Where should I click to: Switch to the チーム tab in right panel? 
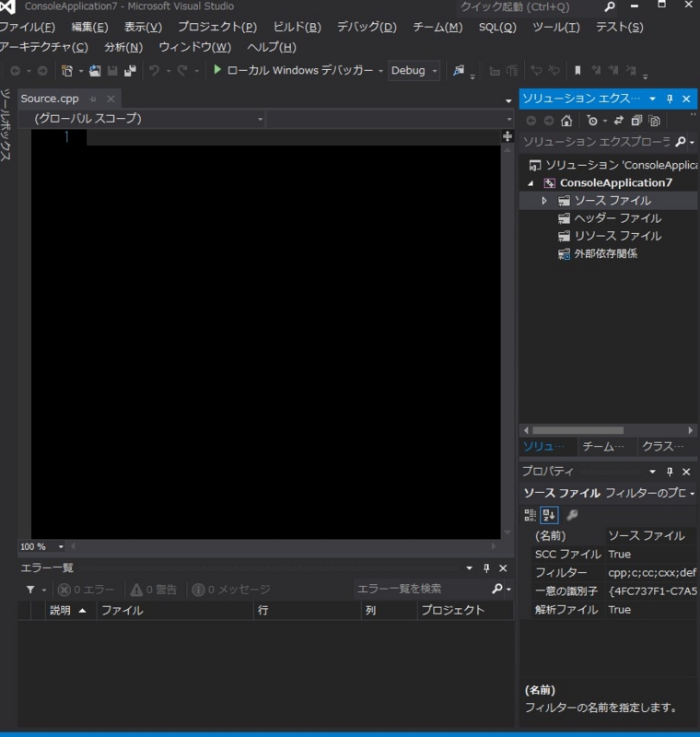click(603, 446)
